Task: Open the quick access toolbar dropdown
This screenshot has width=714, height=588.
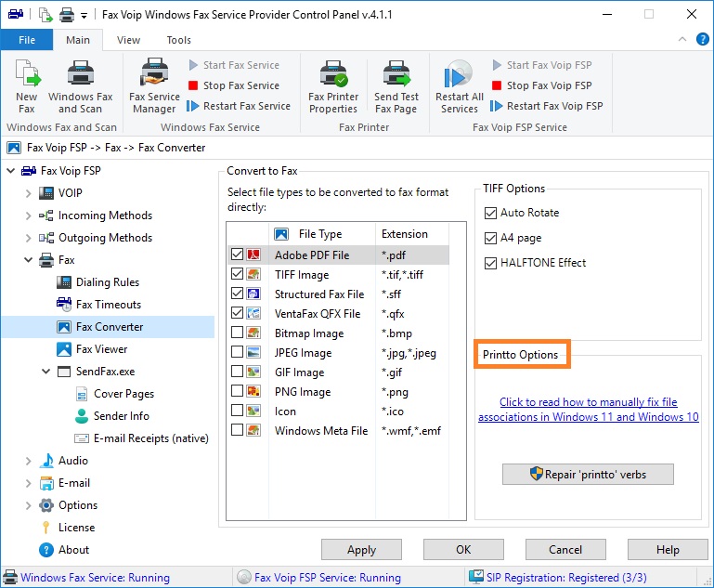Action: [x=84, y=16]
